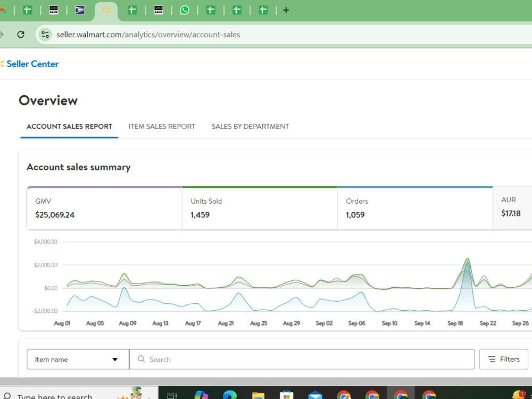Open the last green plus tab before new-tab button

(x=263, y=10)
